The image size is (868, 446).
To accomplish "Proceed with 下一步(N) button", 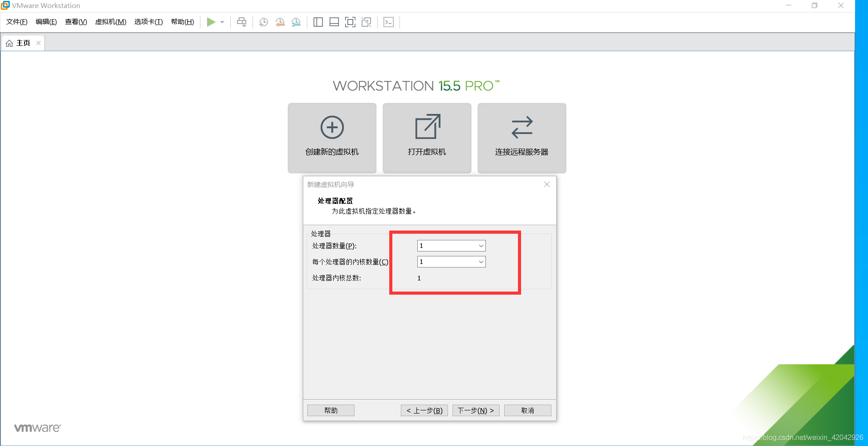I will point(476,410).
